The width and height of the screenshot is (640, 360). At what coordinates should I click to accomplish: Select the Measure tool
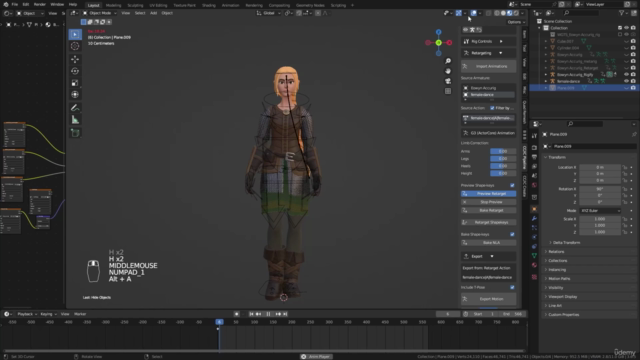click(x=75, y=120)
